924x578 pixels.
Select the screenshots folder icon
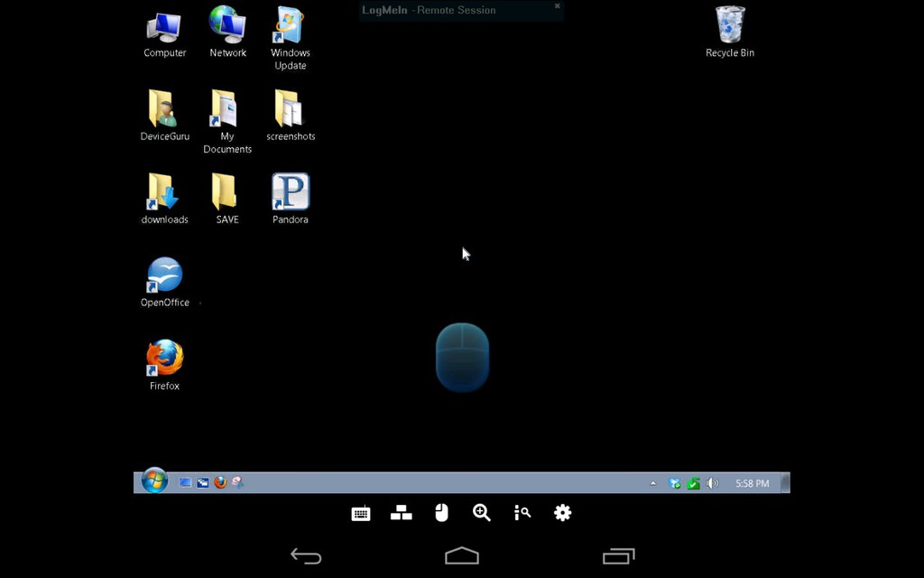click(291, 116)
